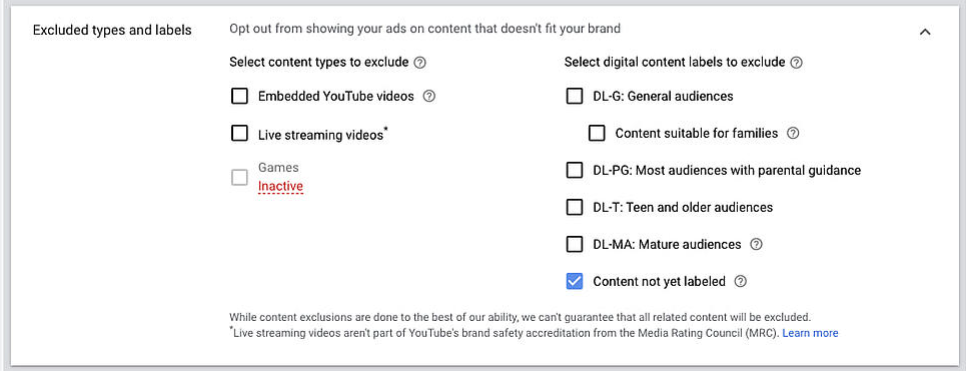Show help for Content suitable for families
Image resolution: width=966 pixels, height=371 pixels.
click(793, 133)
